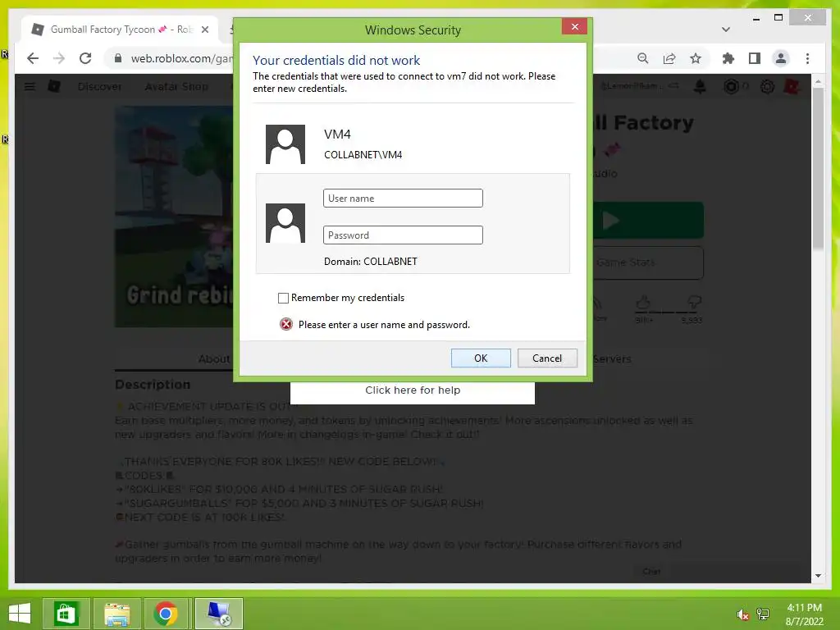The height and width of the screenshot is (630, 840).
Task: Confirm credentials with OK button
Action: click(481, 358)
